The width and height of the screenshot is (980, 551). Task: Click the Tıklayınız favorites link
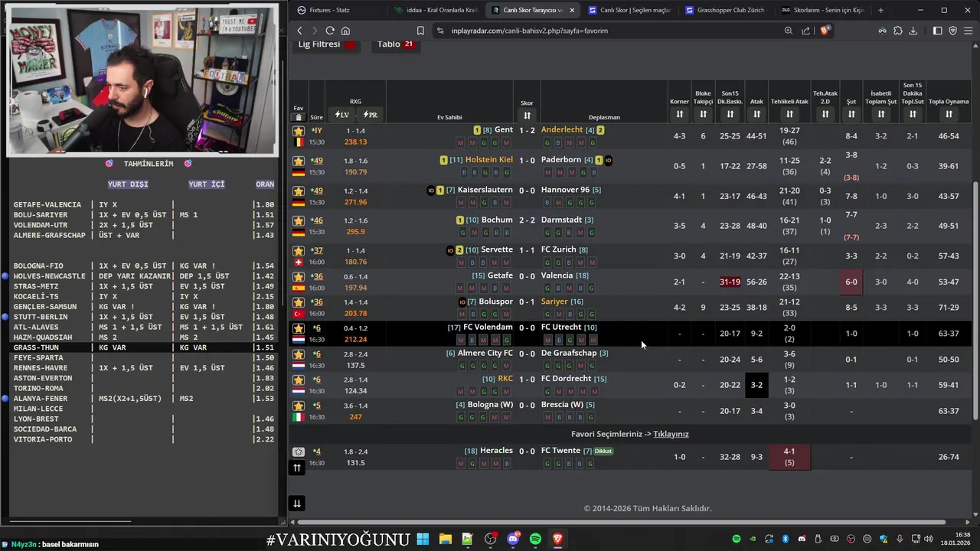click(x=671, y=434)
